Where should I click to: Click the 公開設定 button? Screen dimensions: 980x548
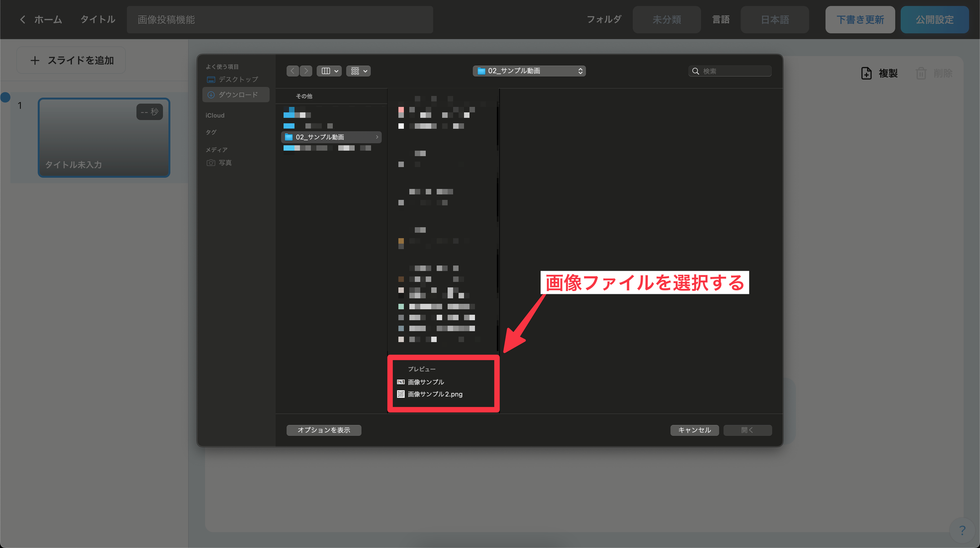coord(934,20)
